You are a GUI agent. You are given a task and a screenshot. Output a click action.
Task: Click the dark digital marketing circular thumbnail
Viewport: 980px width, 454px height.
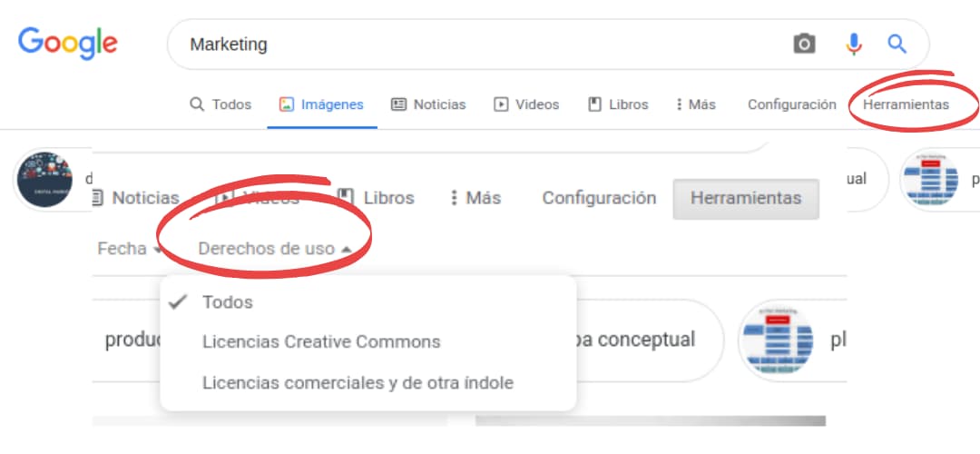coord(45,180)
